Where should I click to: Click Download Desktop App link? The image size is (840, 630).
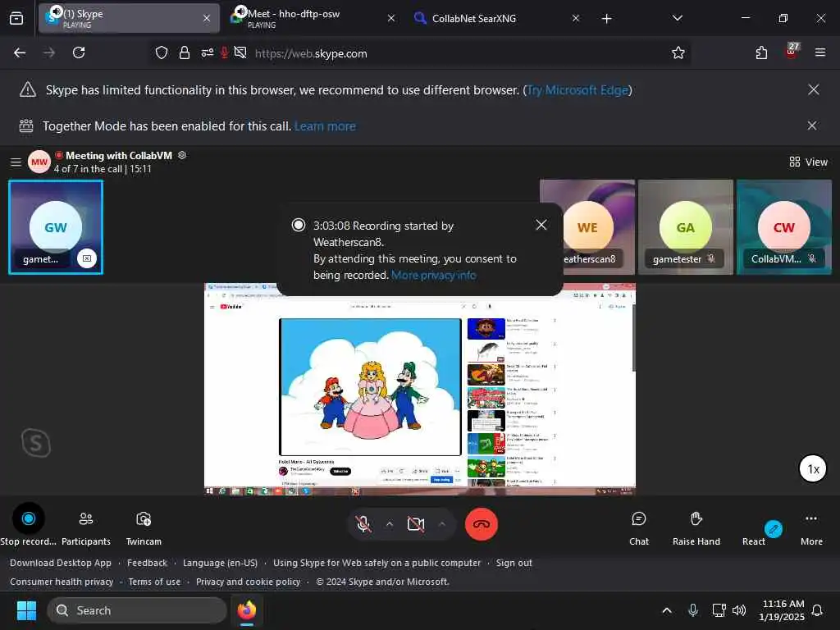click(61, 563)
